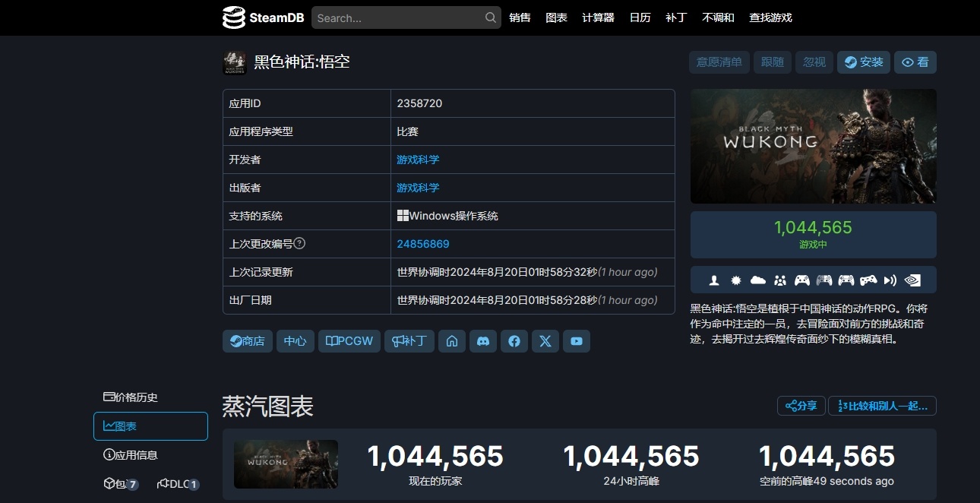Open change number link 24856869
The width and height of the screenshot is (980, 503).
(423, 244)
